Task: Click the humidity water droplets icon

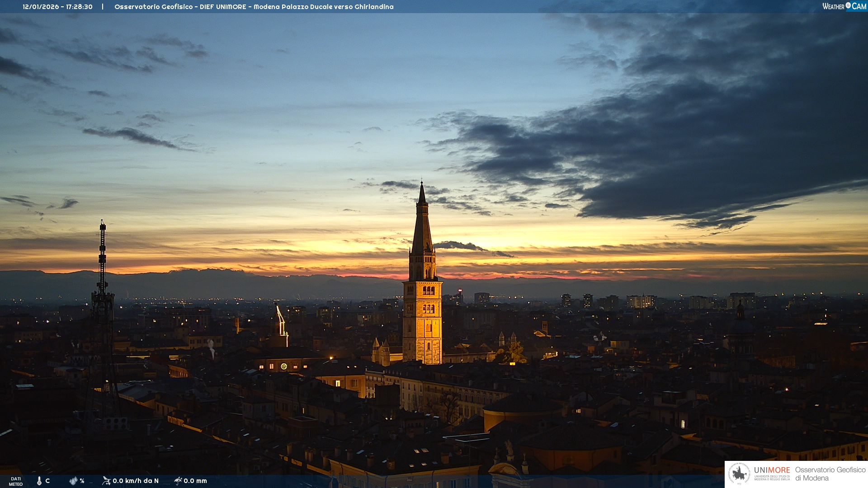Action: click(73, 481)
